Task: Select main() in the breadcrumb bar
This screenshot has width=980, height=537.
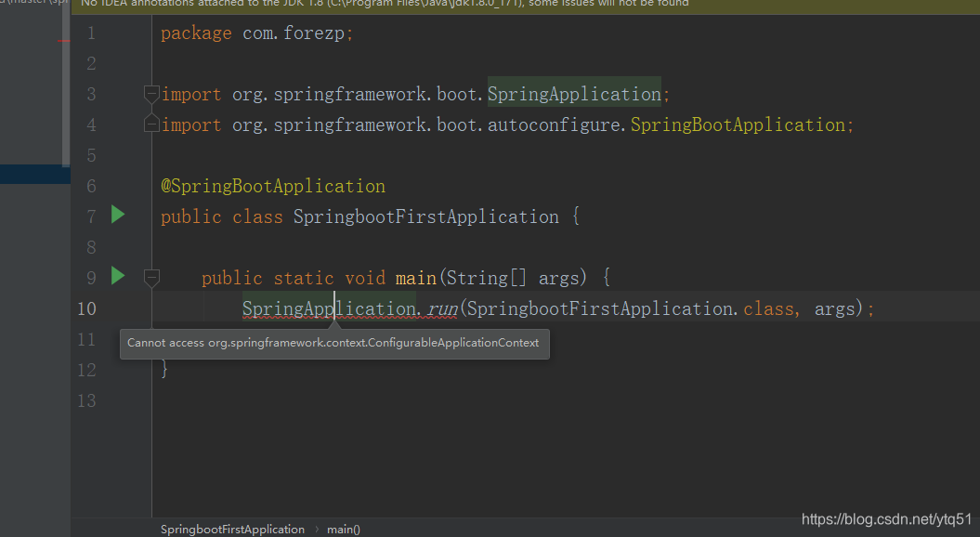Action: point(343,529)
